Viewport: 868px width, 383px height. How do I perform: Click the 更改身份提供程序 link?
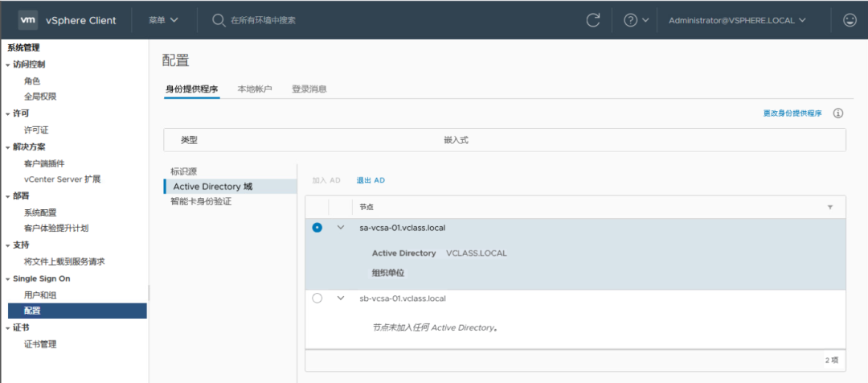(x=792, y=113)
